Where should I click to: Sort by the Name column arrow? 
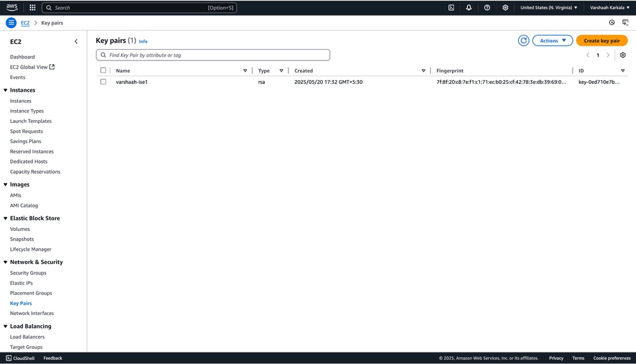[x=245, y=71]
